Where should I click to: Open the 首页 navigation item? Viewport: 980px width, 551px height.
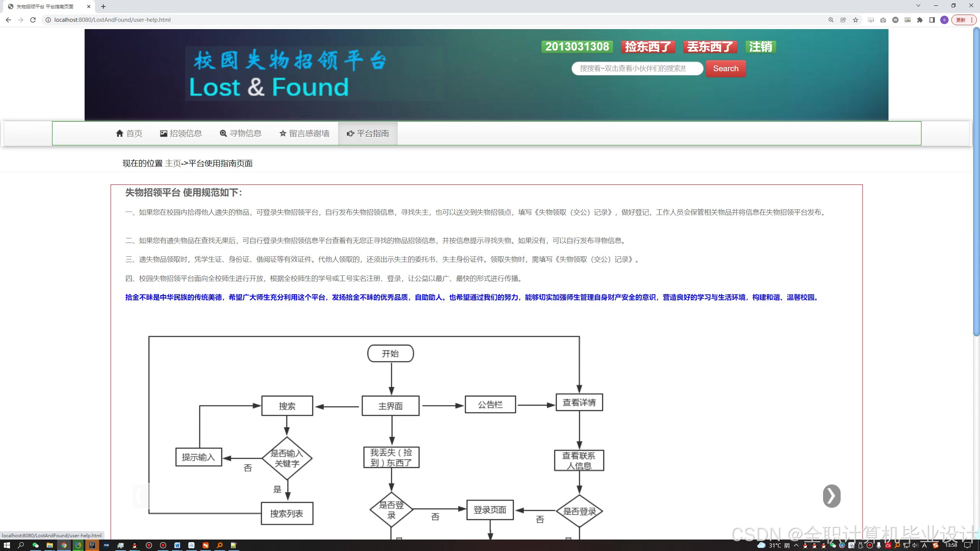click(x=129, y=133)
